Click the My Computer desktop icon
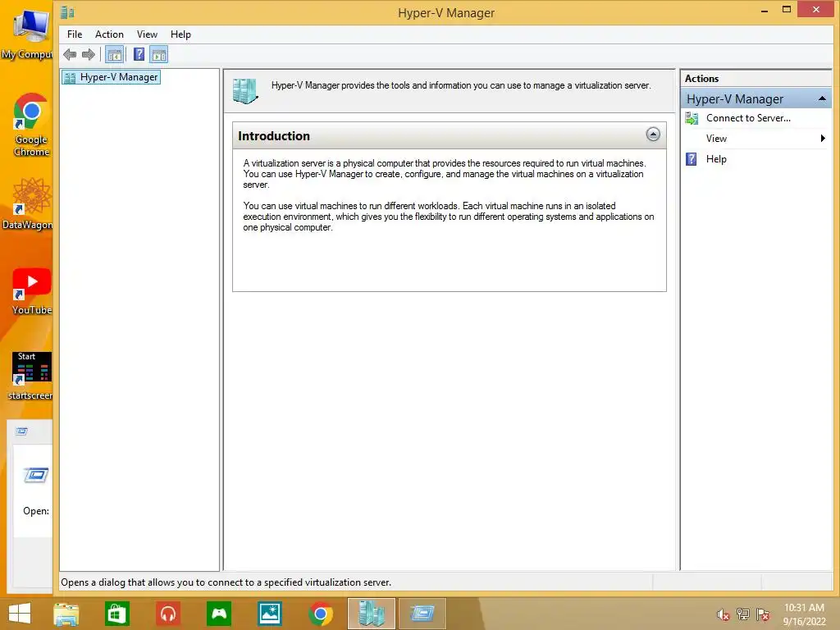The image size is (840, 630). tap(28, 34)
